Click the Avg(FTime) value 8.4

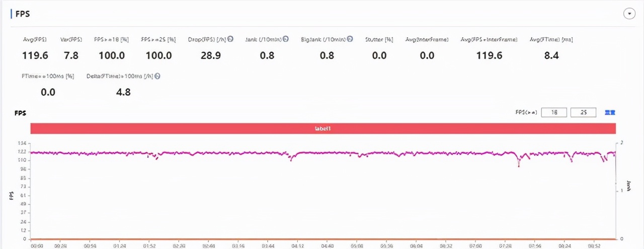tap(551, 55)
